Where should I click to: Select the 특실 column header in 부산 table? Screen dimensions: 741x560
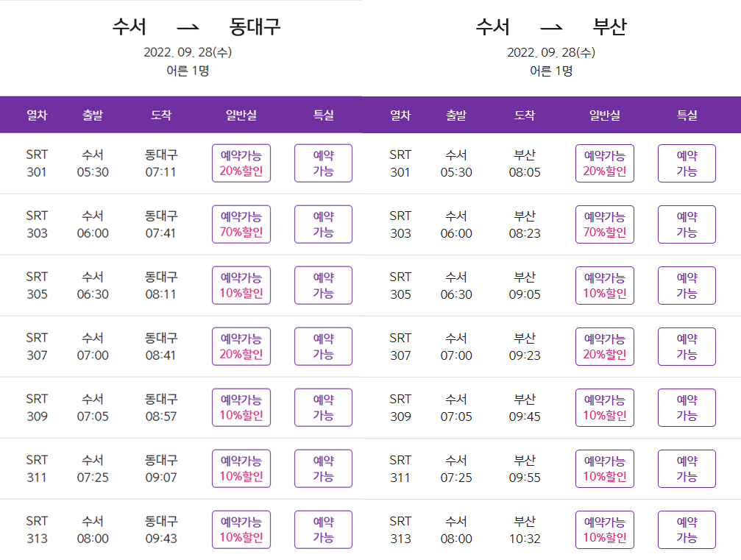click(686, 115)
